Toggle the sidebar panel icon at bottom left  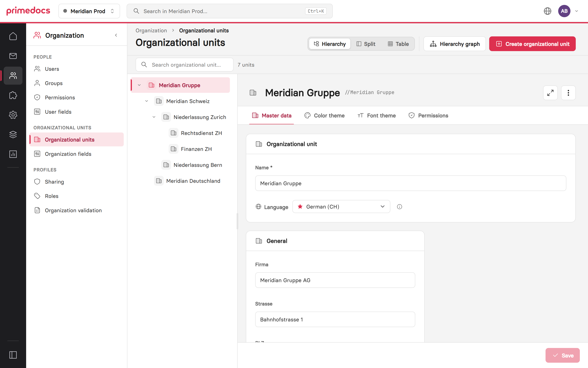coord(13,355)
